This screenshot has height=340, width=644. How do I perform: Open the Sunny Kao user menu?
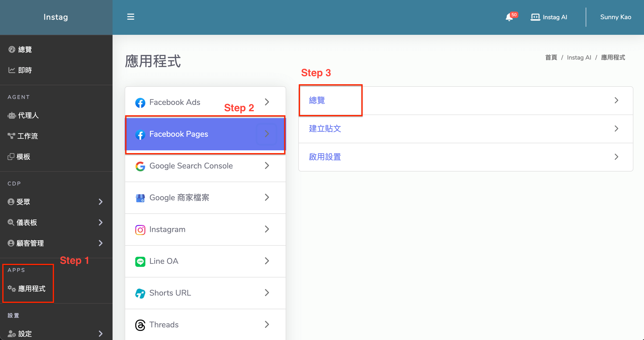coord(615,17)
